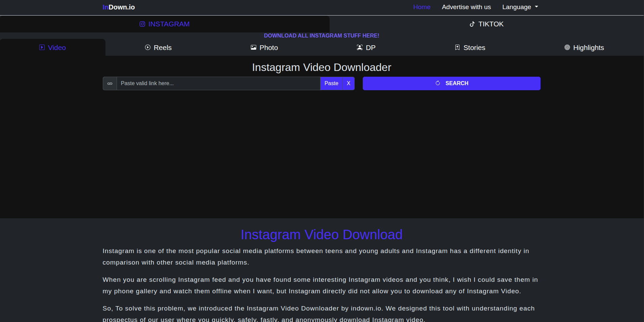Open the Home link in navbar
Screen dimensions: 644x322
[422, 7]
